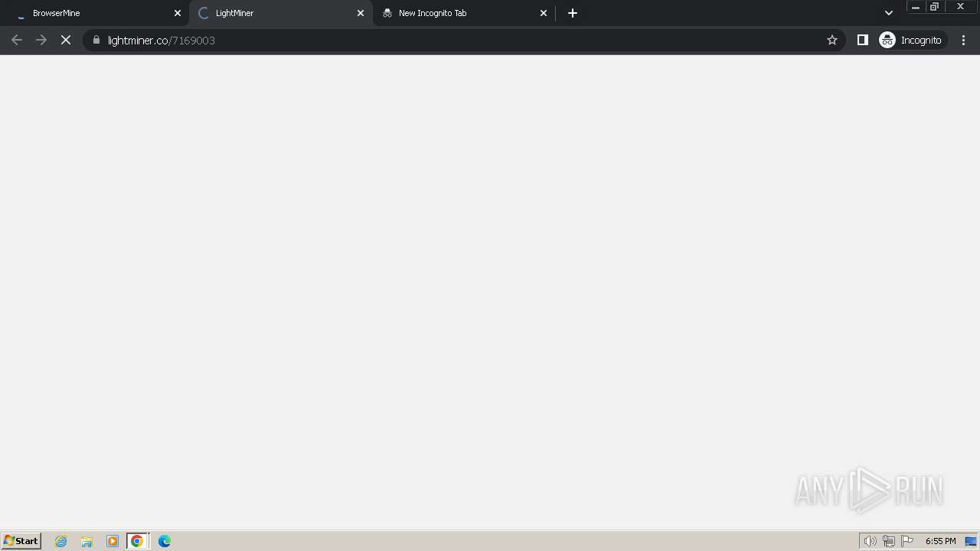Open Action Center flag icon
This screenshot has width=980, height=551.
tap(907, 541)
